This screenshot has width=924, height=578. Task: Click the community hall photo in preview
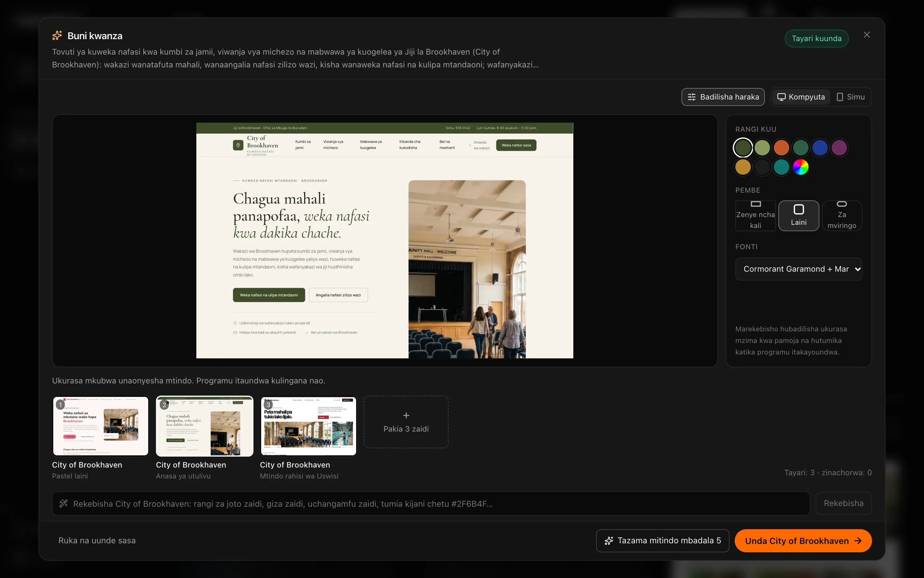click(467, 269)
